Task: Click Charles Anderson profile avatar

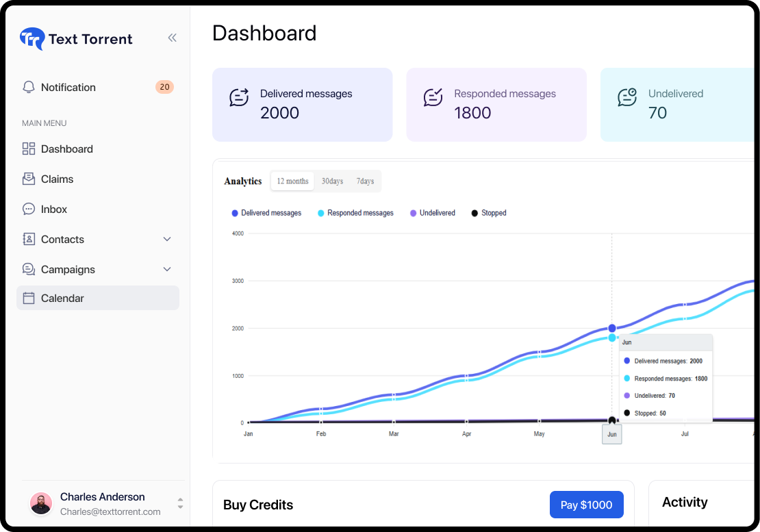Action: [x=41, y=504]
